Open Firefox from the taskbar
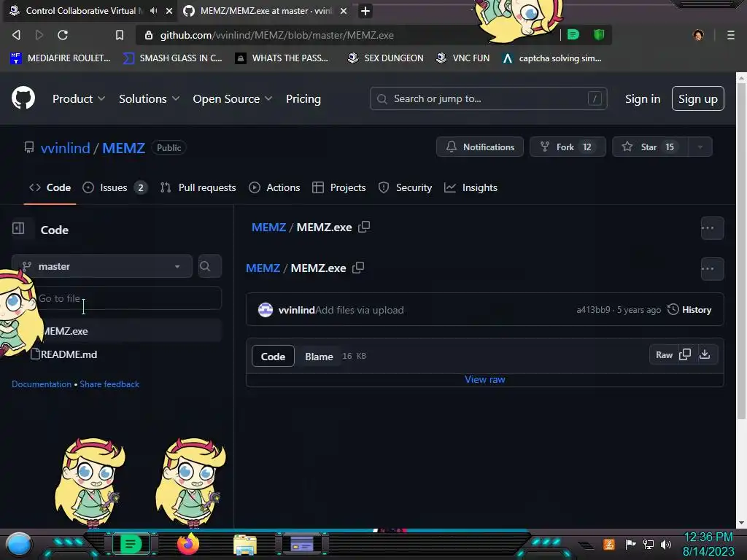Viewport: 747px width, 560px height. coord(187,544)
